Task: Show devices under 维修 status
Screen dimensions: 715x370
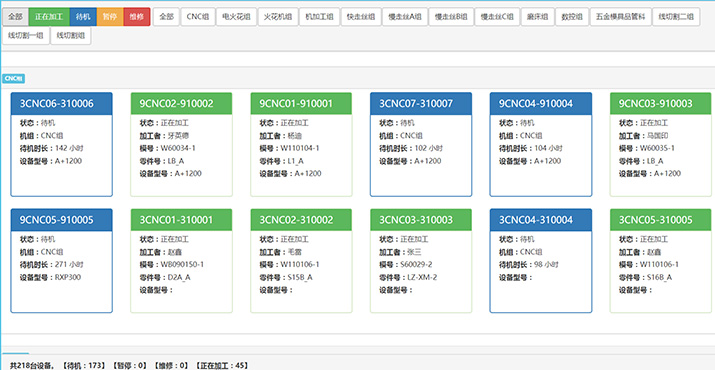Action: click(x=136, y=17)
